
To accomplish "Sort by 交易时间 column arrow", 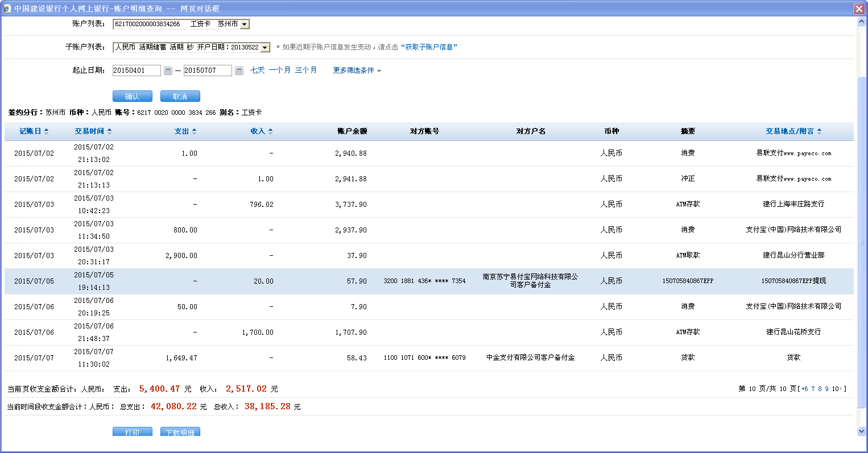I will pos(109,131).
